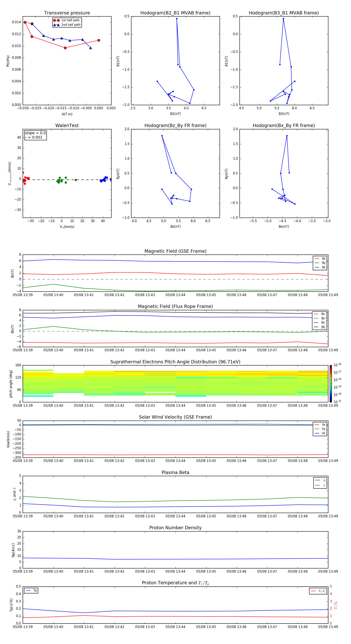Click the '|B|' legend entry in Flux Rope panel
The image size is (351, 644).
[x=320, y=327]
